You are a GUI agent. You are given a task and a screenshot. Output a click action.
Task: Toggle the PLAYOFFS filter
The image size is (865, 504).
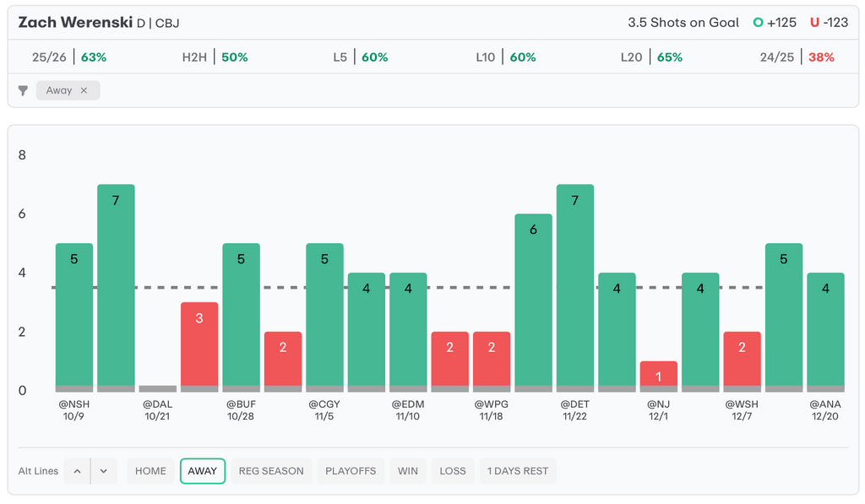[x=351, y=471]
